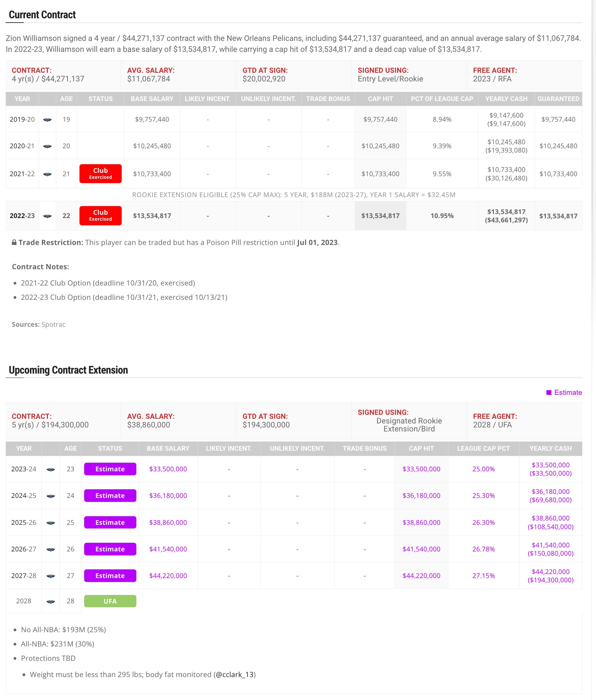Image resolution: width=596 pixels, height=700 pixels.
Task: Click the Trade Restriction lock icon
Action: (14, 242)
